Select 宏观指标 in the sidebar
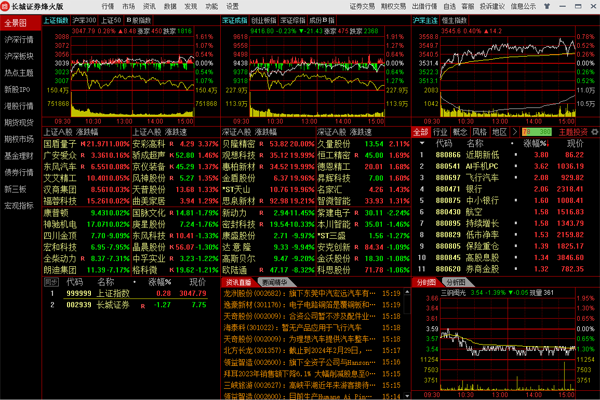Screen dimensions: 600x400 coord(21,206)
